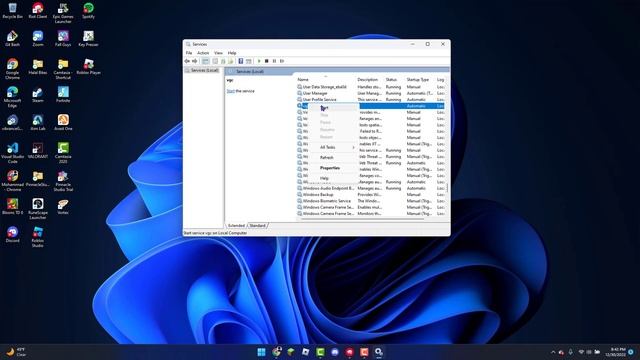Open the View menu in Services
The width and height of the screenshot is (640, 360).
tap(218, 53)
